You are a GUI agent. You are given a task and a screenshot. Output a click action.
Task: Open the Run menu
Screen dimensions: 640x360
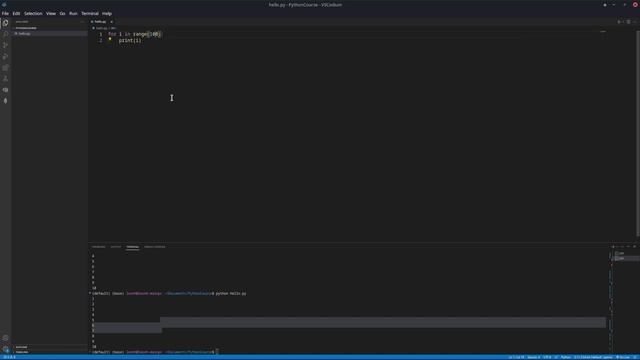(x=73, y=13)
